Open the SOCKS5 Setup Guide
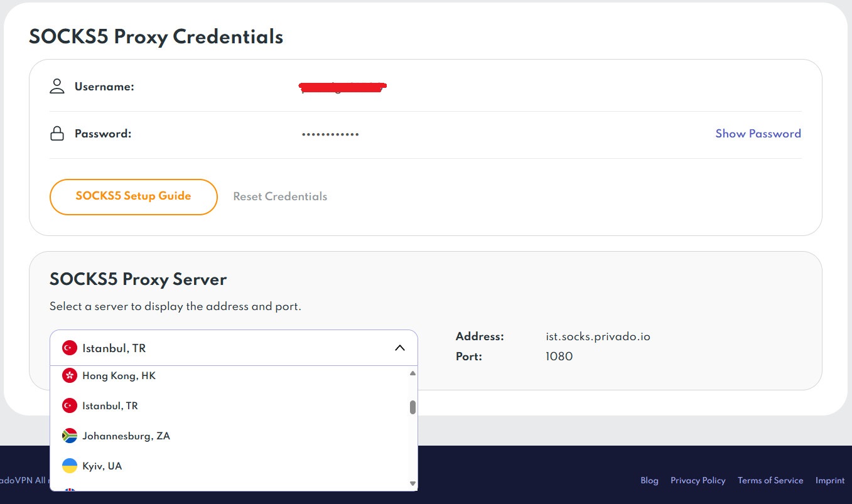The image size is (852, 504). 134,196
